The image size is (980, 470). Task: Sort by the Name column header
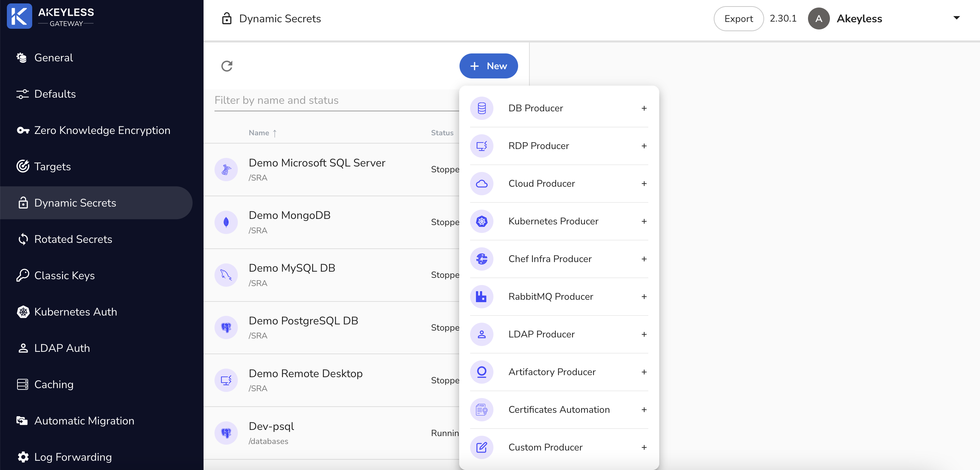(x=263, y=133)
